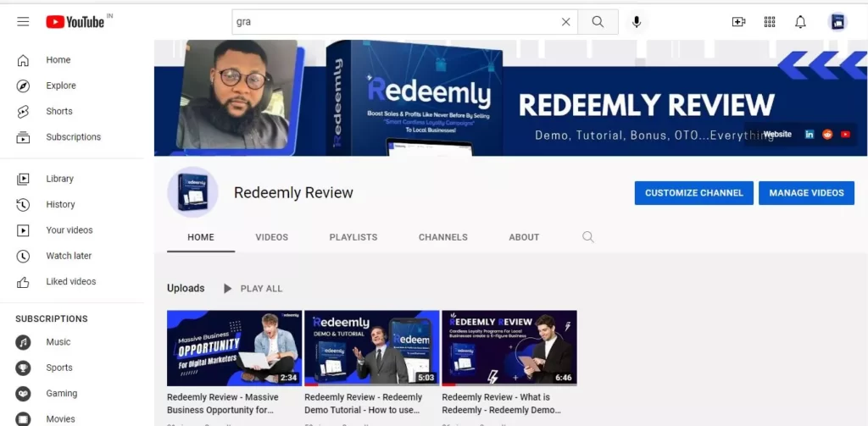Switch to the HOME tab
This screenshot has width=868, height=426.
click(x=201, y=237)
